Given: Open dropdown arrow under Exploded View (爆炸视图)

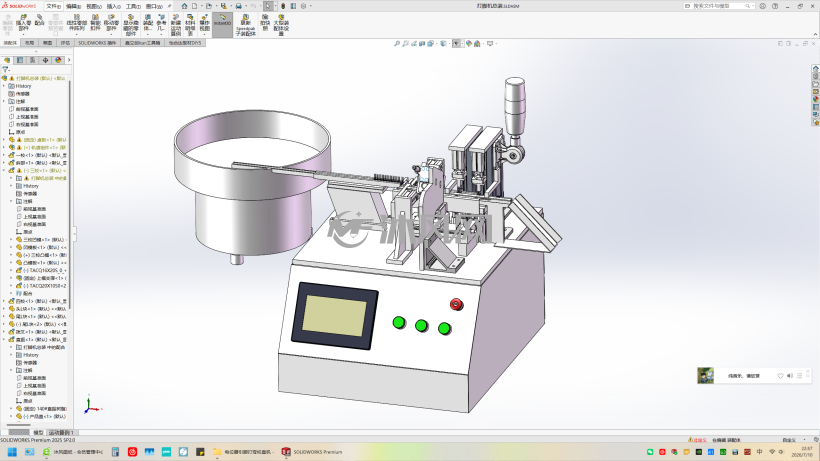Looking at the screenshot, I should [204, 34].
